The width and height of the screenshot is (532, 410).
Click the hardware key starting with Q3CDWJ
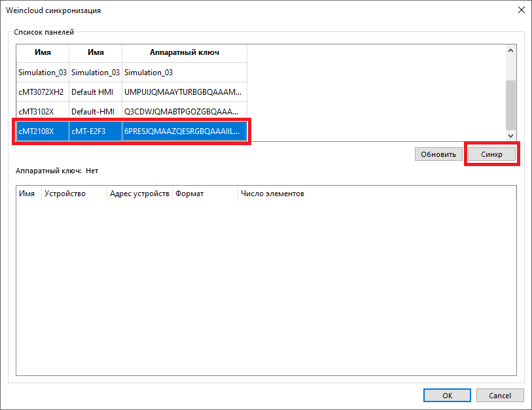(184, 111)
